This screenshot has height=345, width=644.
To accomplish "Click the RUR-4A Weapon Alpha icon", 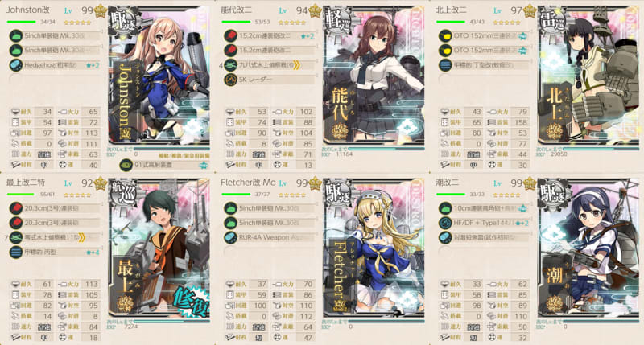I will click(230, 237).
